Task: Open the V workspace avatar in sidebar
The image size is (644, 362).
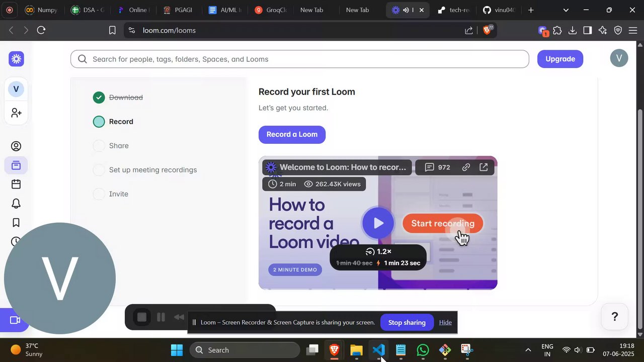Action: tap(16, 89)
